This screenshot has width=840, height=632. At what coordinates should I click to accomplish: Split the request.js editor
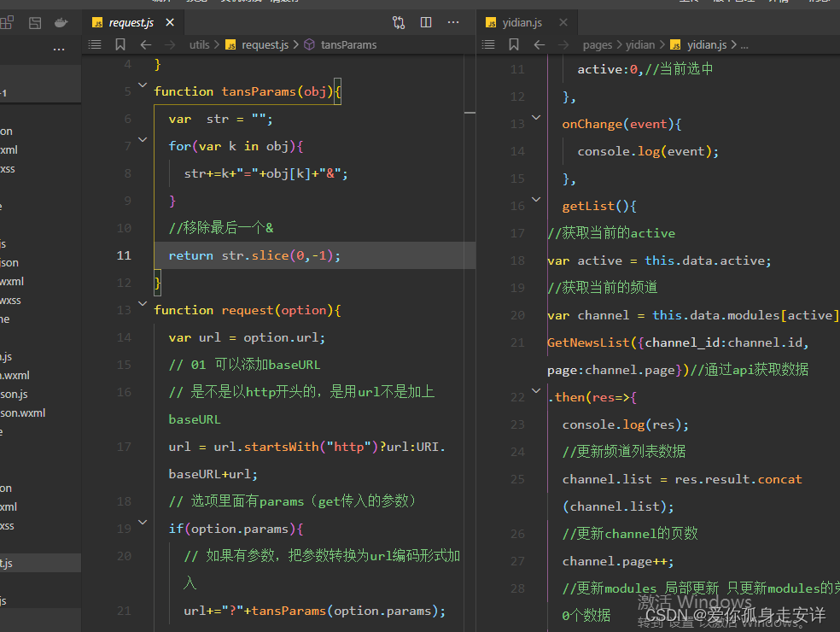pyautogui.click(x=426, y=22)
